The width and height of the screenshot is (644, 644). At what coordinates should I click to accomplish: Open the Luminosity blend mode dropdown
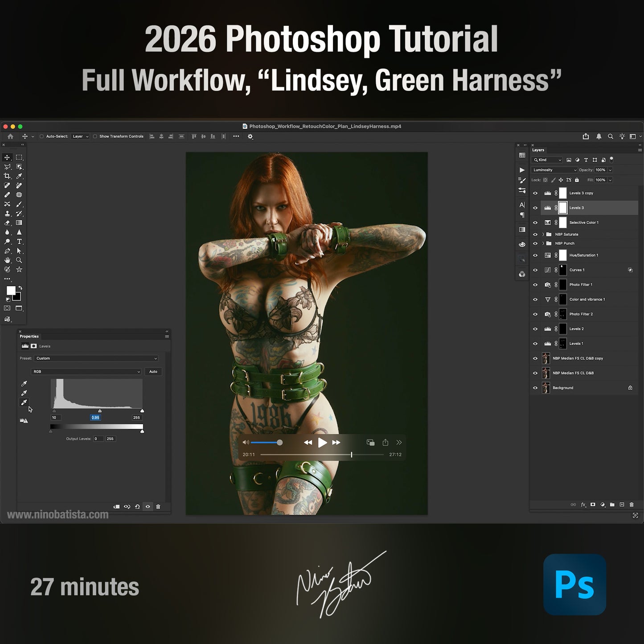[554, 170]
